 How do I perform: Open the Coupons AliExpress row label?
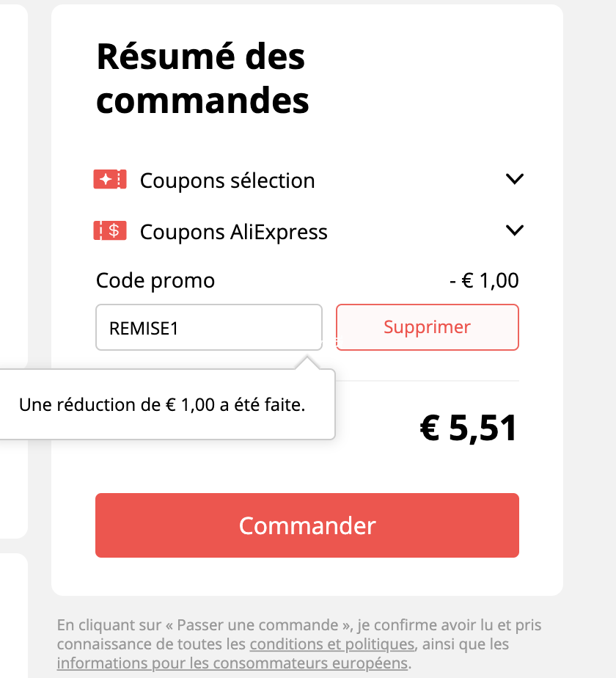pos(233,232)
